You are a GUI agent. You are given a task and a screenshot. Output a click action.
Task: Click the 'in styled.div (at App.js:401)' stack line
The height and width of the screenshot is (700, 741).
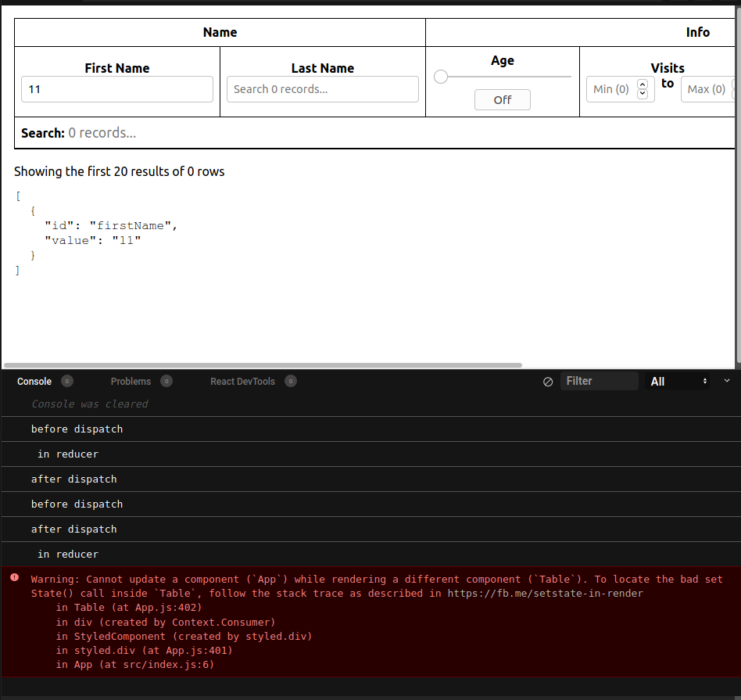point(144,651)
